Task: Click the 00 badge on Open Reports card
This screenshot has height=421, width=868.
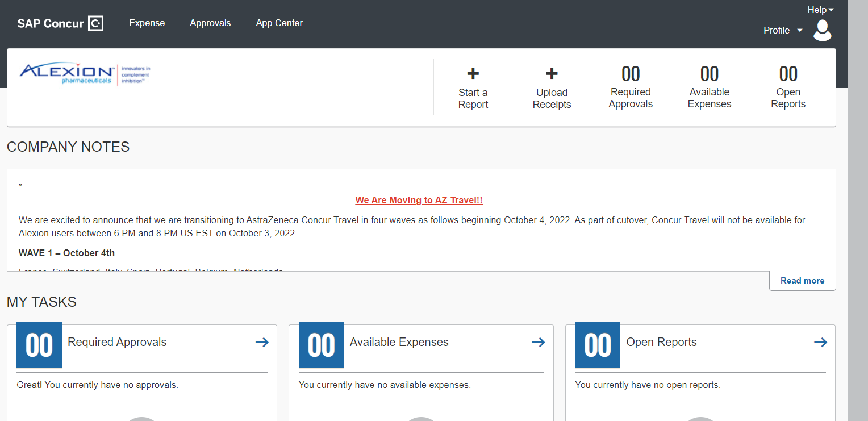Action: click(x=598, y=345)
